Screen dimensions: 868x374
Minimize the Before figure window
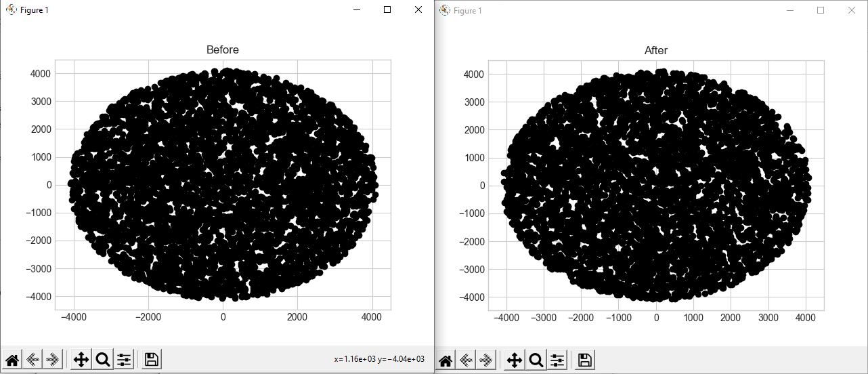click(x=356, y=9)
